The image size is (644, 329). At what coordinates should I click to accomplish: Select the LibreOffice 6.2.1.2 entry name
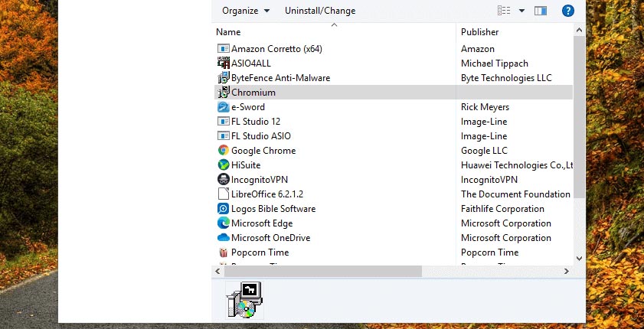(x=267, y=194)
